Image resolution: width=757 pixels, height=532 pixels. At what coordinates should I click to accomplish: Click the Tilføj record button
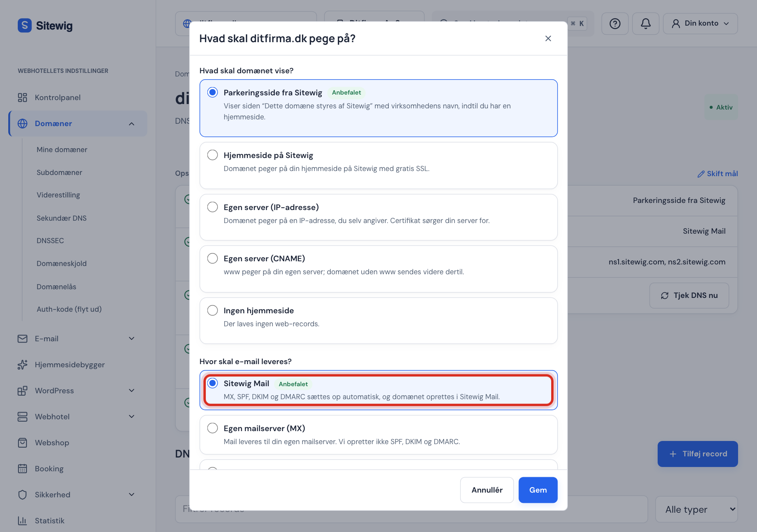point(697,454)
